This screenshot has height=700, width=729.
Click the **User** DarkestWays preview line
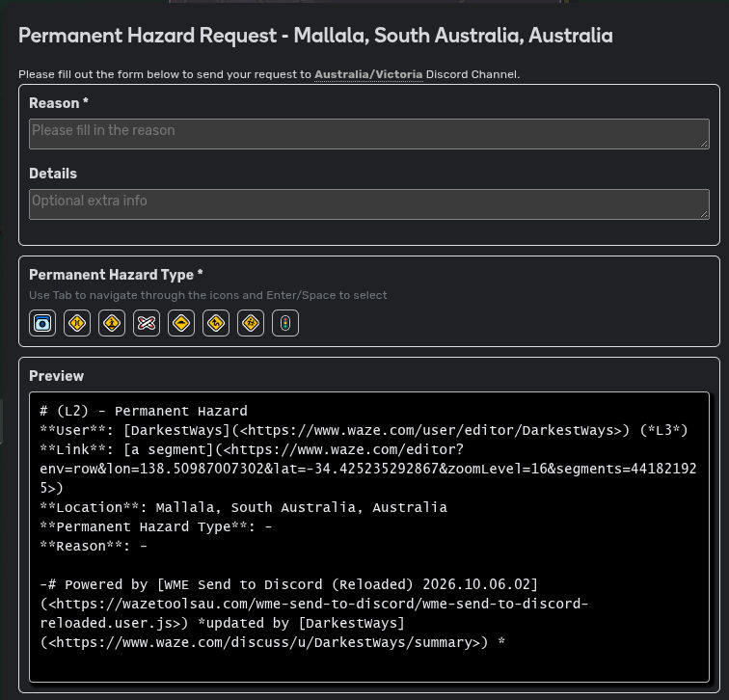(364, 430)
